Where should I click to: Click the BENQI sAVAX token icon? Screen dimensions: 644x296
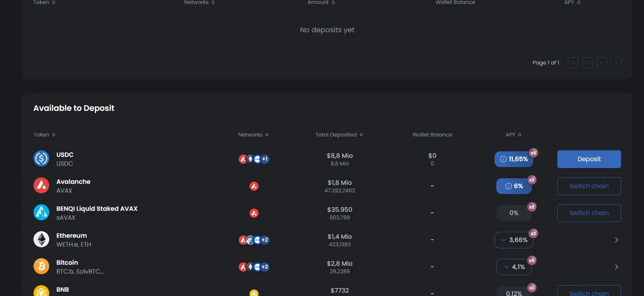[41, 213]
